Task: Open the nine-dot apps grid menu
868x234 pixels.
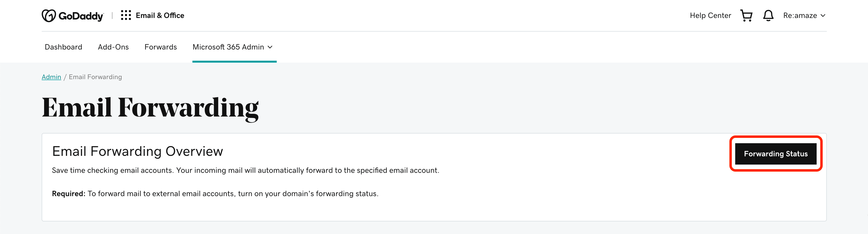Action: pos(126,15)
